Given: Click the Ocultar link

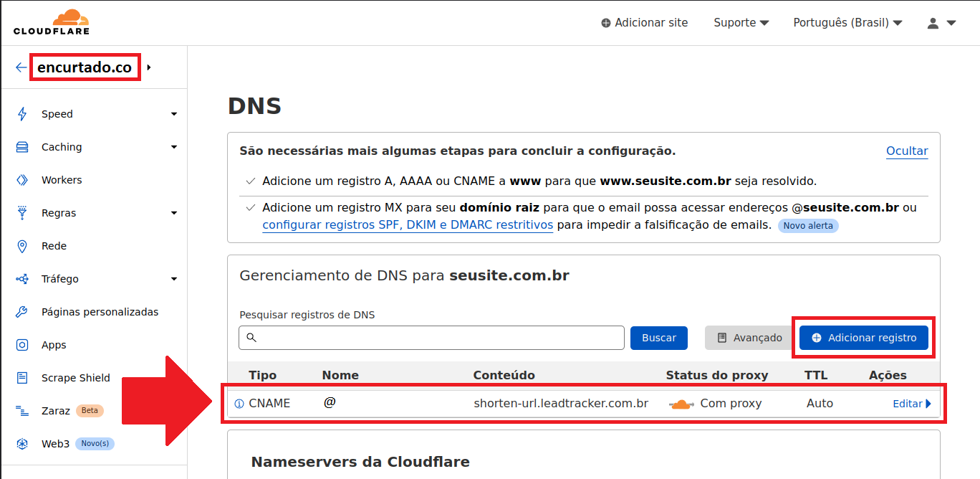Looking at the screenshot, I should point(907,151).
